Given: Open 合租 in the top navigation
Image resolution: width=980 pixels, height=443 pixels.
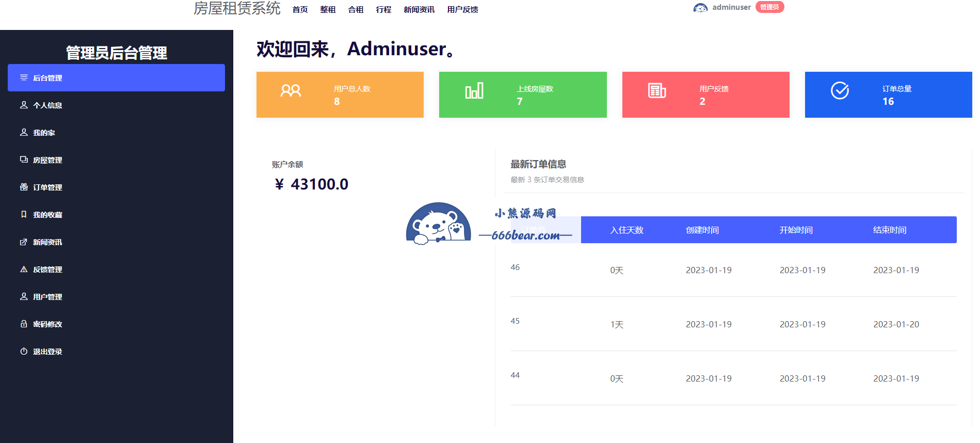Looking at the screenshot, I should click(x=356, y=9).
